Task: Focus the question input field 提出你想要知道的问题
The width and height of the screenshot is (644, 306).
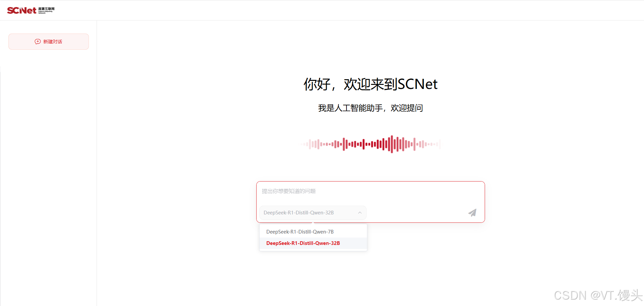Action: click(x=370, y=191)
